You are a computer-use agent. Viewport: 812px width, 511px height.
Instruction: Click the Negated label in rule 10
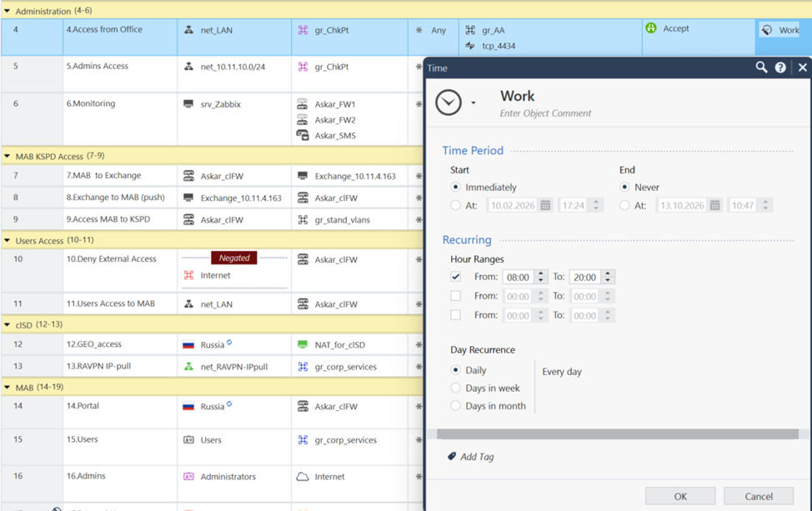pyautogui.click(x=234, y=258)
